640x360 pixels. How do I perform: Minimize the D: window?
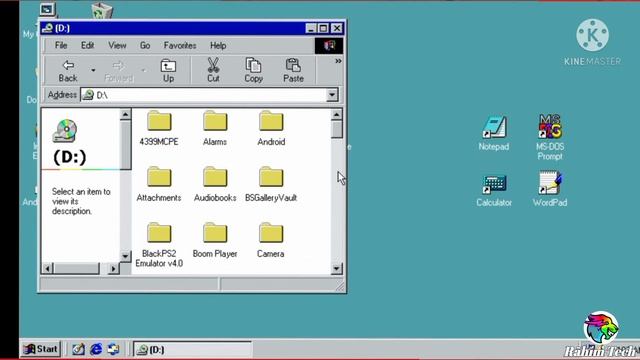(x=311, y=28)
